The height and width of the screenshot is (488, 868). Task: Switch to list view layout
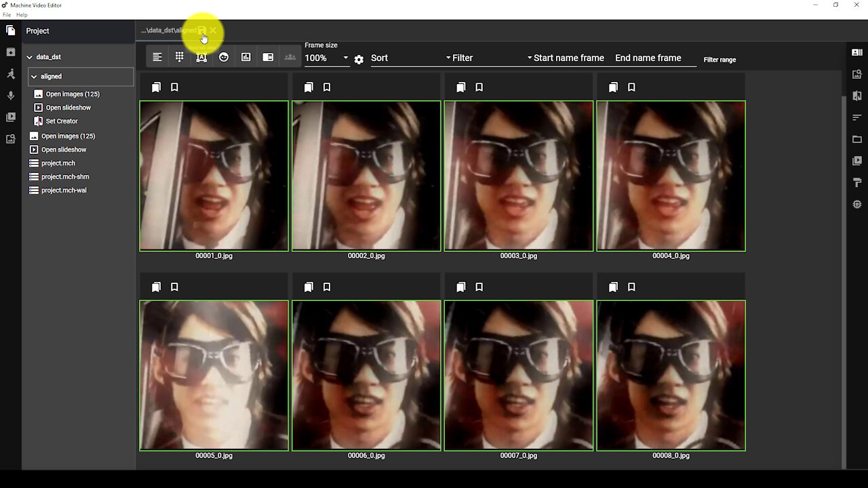[157, 58]
